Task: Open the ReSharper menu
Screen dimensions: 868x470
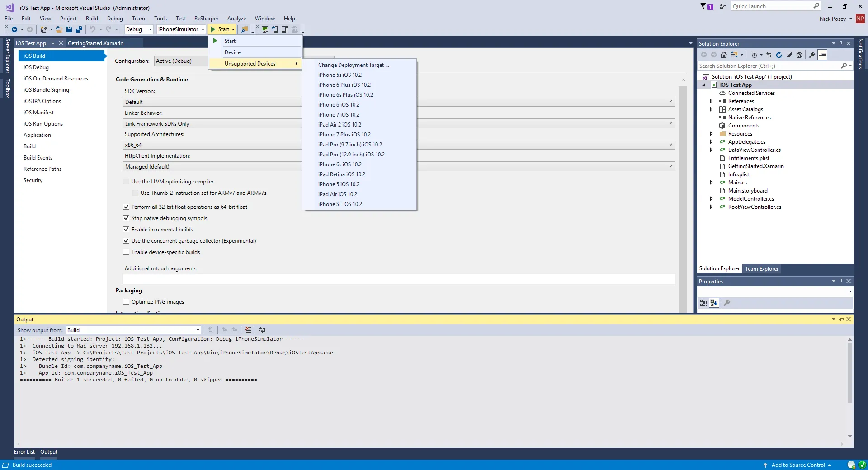Action: click(206, 19)
